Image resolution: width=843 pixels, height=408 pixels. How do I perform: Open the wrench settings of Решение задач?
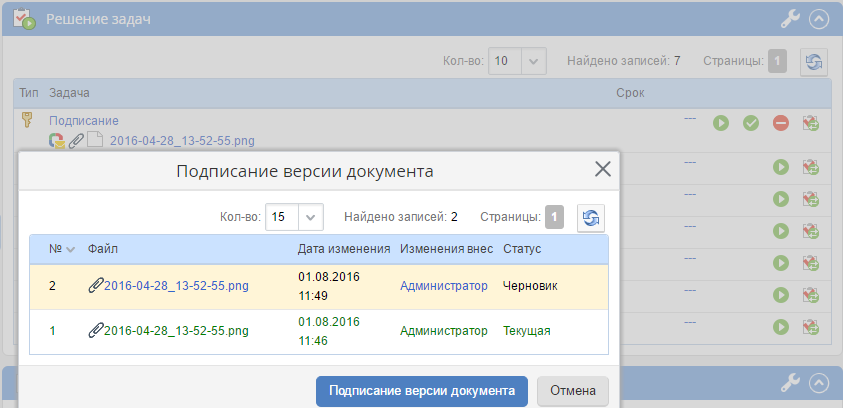click(789, 18)
